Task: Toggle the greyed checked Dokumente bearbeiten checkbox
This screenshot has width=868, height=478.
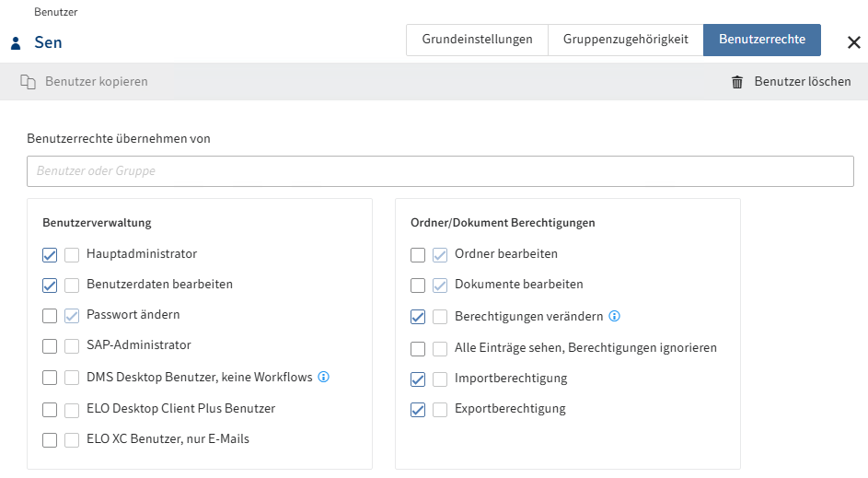Action: 440,286
